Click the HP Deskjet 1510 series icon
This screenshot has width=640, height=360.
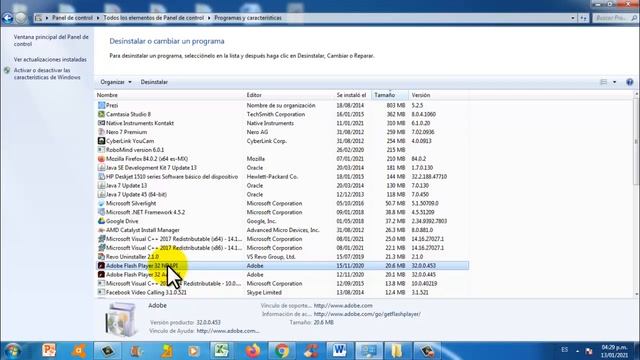101,177
